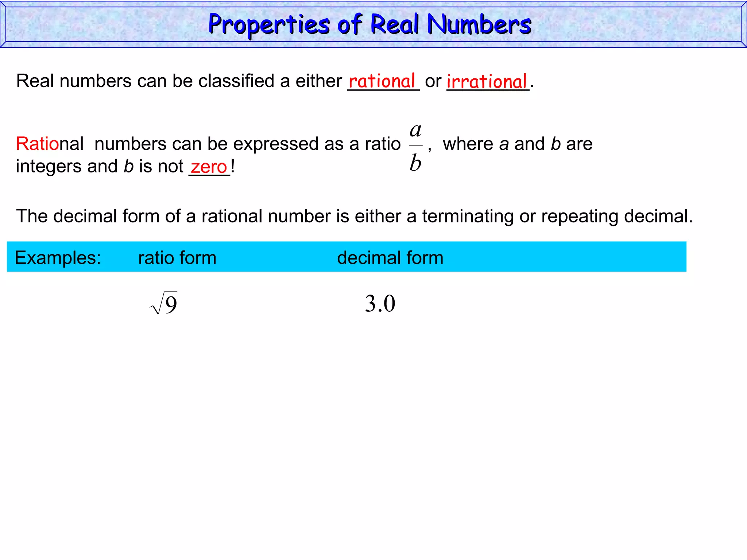Click the 'decimal form' column heading

390,257
